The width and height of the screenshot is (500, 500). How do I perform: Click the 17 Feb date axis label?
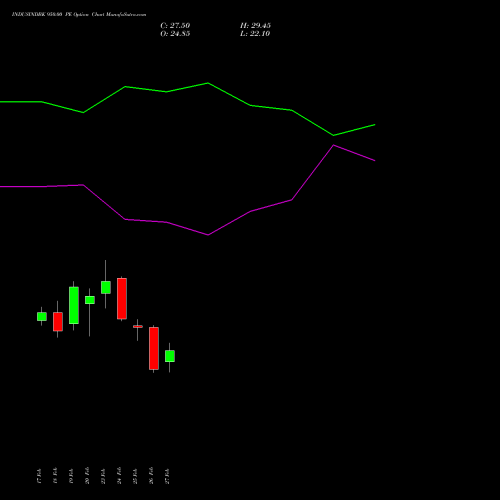39,476
